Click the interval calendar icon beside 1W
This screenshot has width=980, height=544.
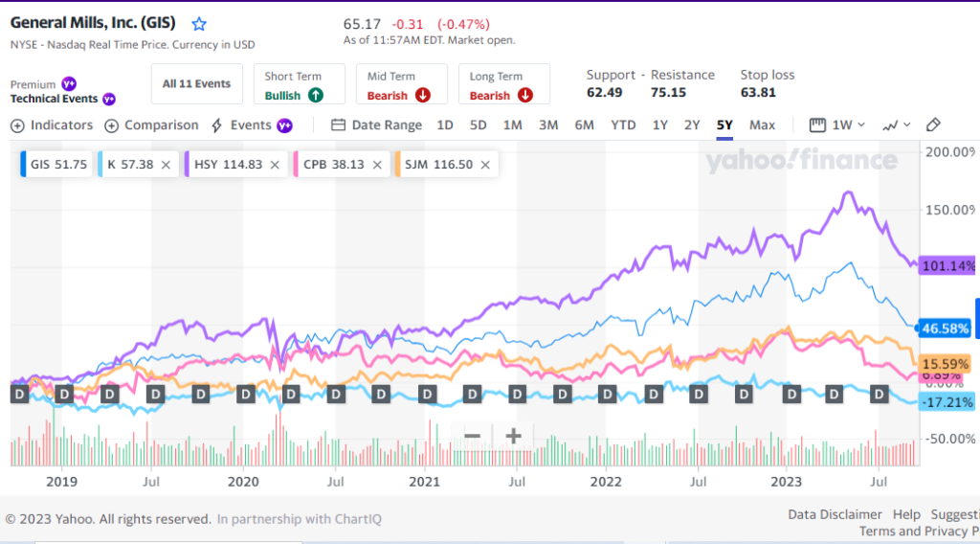pyautogui.click(x=817, y=125)
